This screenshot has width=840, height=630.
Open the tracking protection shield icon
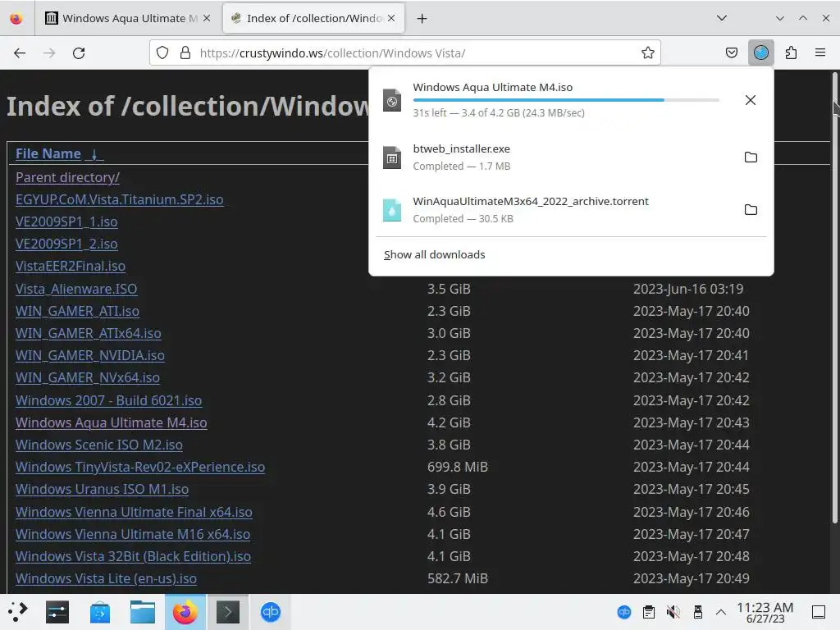tap(162, 52)
